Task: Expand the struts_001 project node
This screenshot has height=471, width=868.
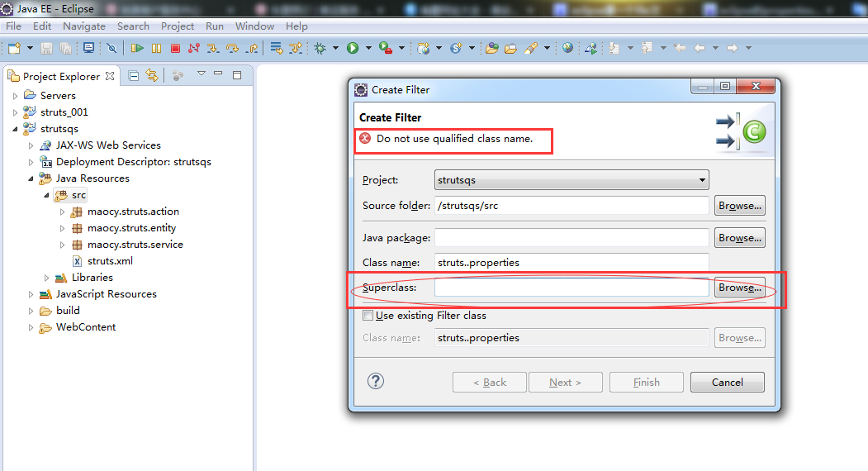Action: click(x=15, y=112)
